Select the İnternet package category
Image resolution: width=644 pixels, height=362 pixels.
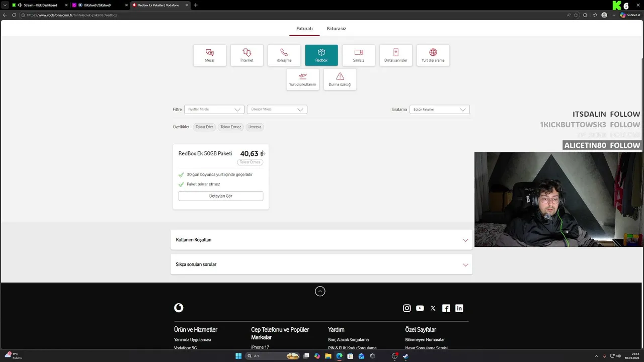pos(247,55)
